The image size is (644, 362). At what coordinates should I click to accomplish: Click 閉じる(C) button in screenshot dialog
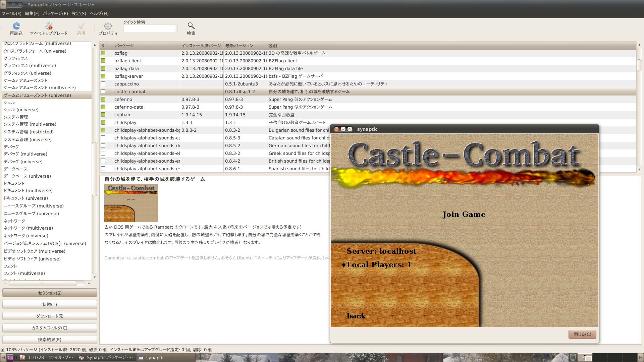pos(582,334)
